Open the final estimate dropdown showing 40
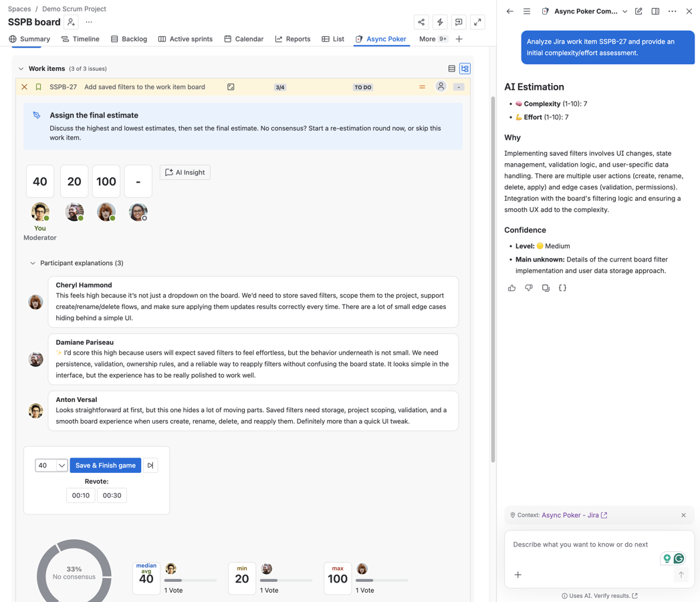The width and height of the screenshot is (700, 602). point(51,465)
